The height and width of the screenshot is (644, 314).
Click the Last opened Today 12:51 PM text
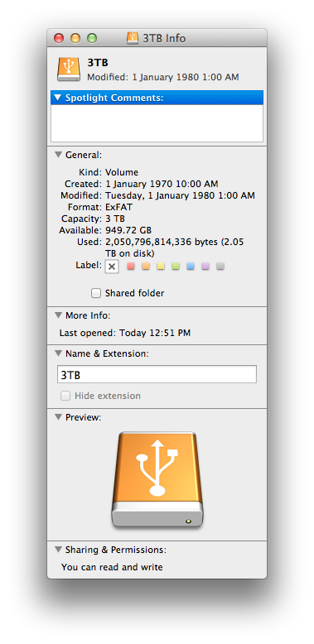[x=125, y=333]
